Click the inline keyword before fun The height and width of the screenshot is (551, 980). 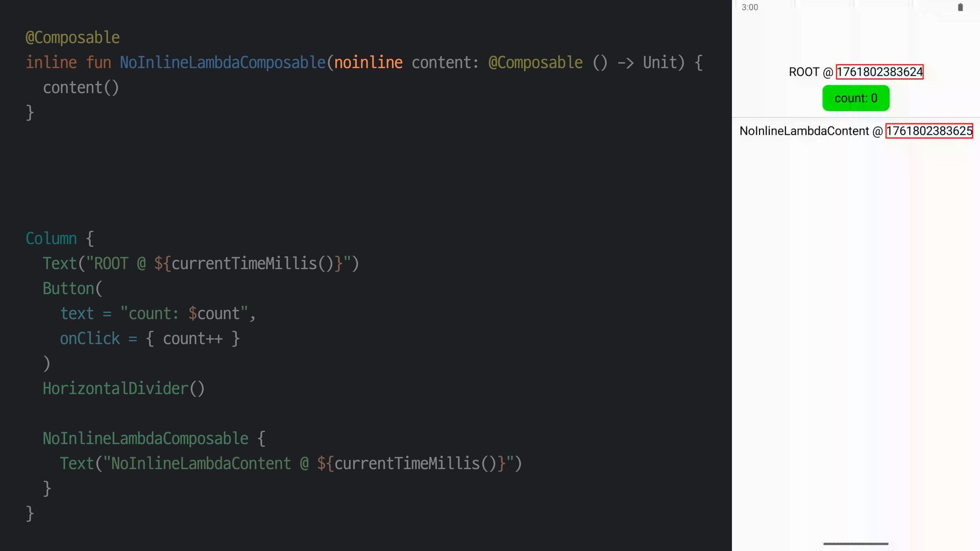click(x=51, y=62)
